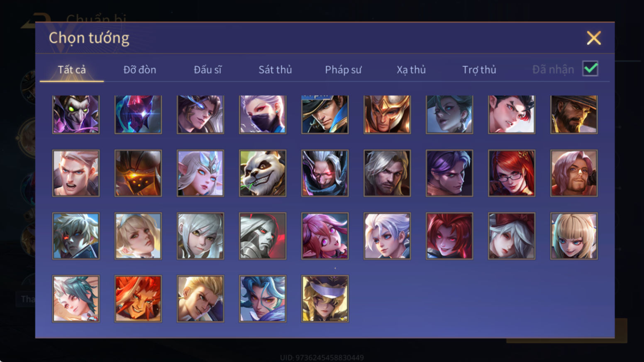Switch to the Trợ thủ tab

(479, 70)
